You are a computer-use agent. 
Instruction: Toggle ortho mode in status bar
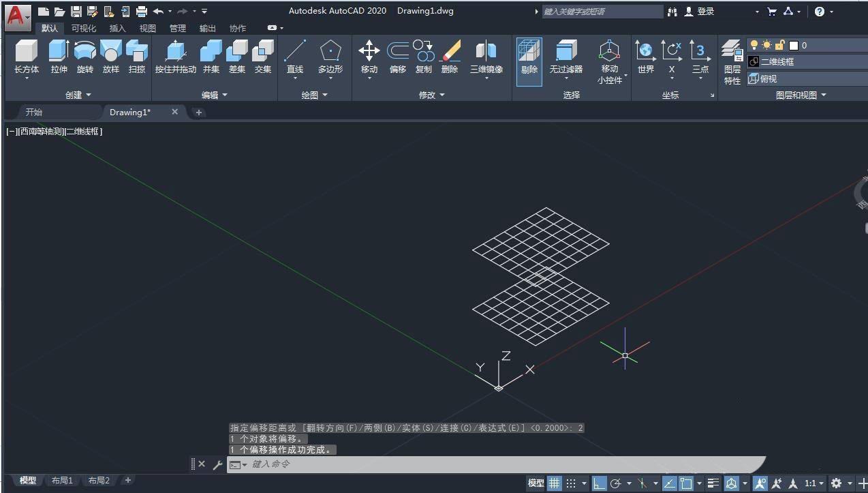tap(599, 483)
